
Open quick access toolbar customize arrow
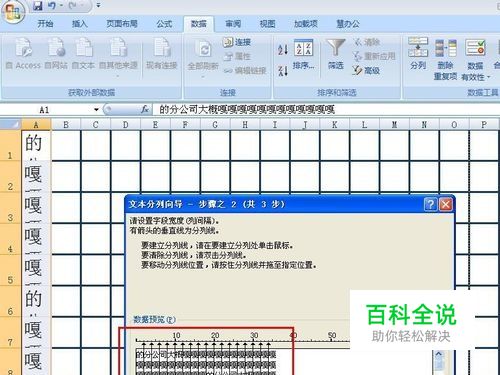98,6
